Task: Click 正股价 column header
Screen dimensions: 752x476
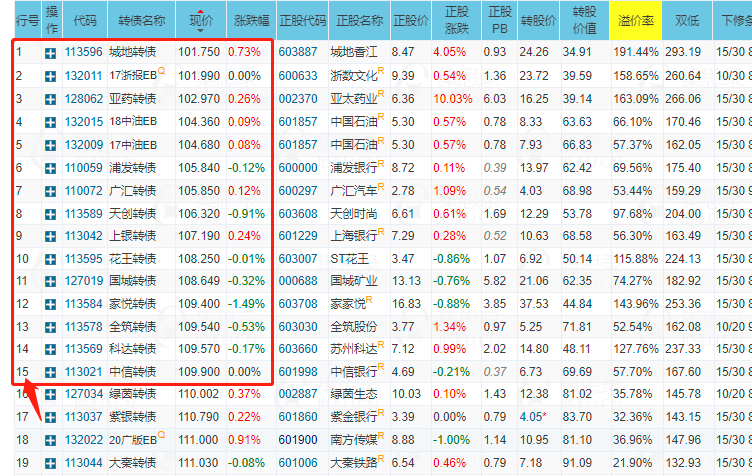Action: click(411, 21)
